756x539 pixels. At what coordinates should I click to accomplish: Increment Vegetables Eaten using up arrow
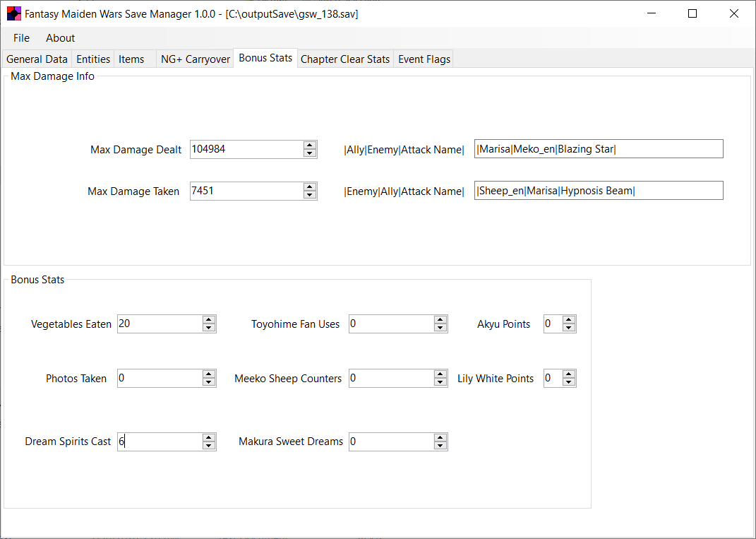pyautogui.click(x=209, y=319)
